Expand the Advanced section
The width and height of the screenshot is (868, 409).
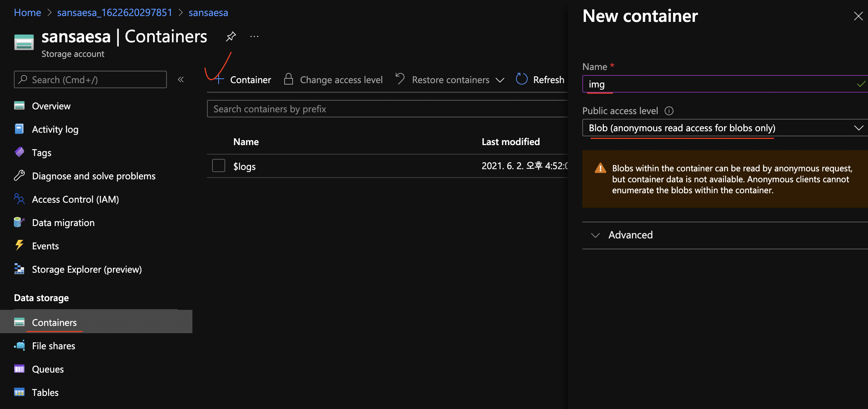click(x=630, y=235)
